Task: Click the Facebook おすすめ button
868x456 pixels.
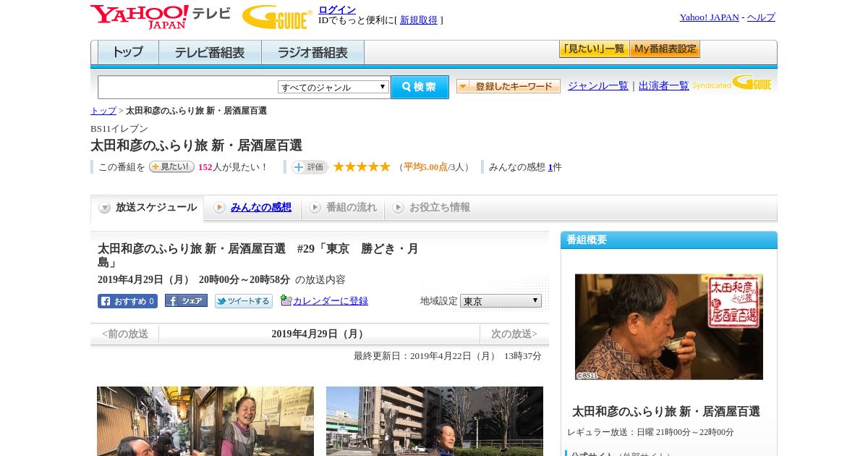Action: [x=127, y=301]
